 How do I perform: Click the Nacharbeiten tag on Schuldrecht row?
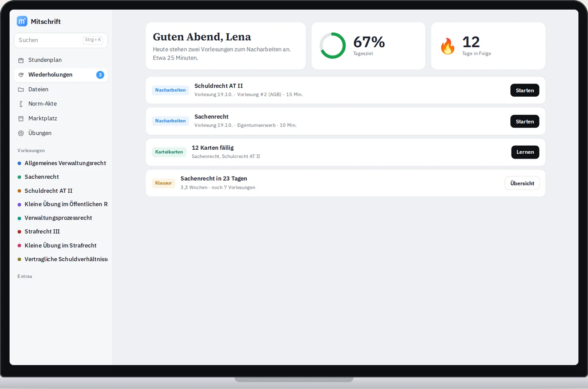(170, 90)
